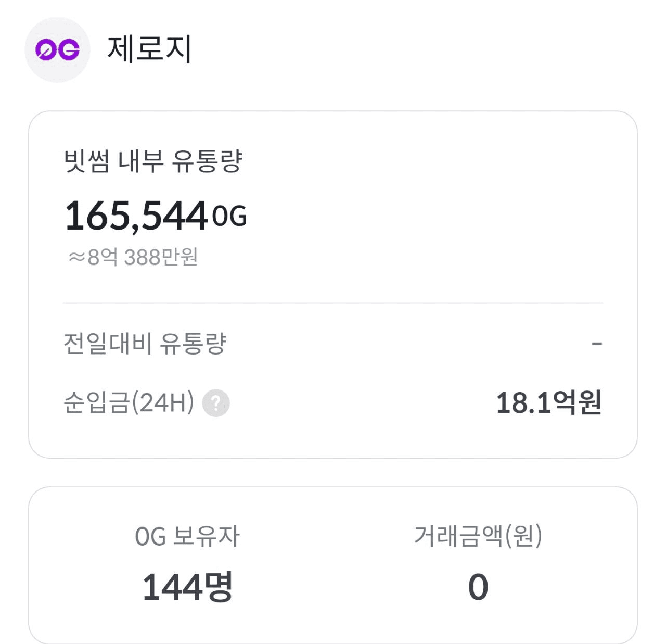Tap the ≈8억 388만원 converted value
This screenshot has width=666, height=644.
point(133,257)
